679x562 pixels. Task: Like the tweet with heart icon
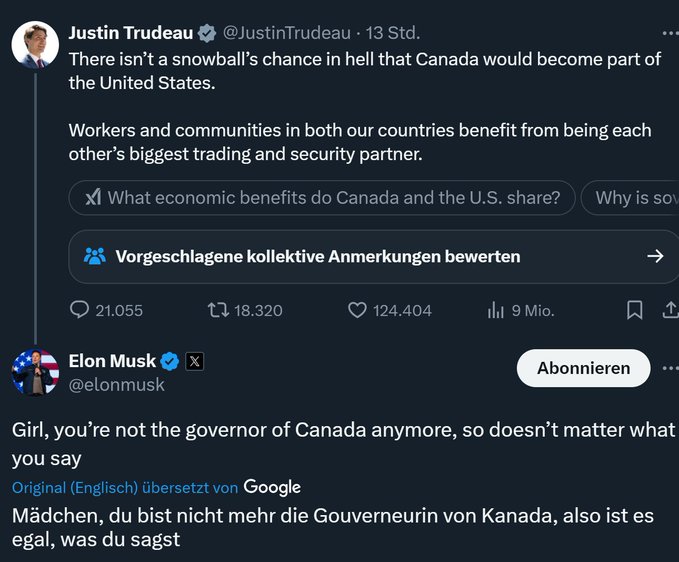(357, 311)
